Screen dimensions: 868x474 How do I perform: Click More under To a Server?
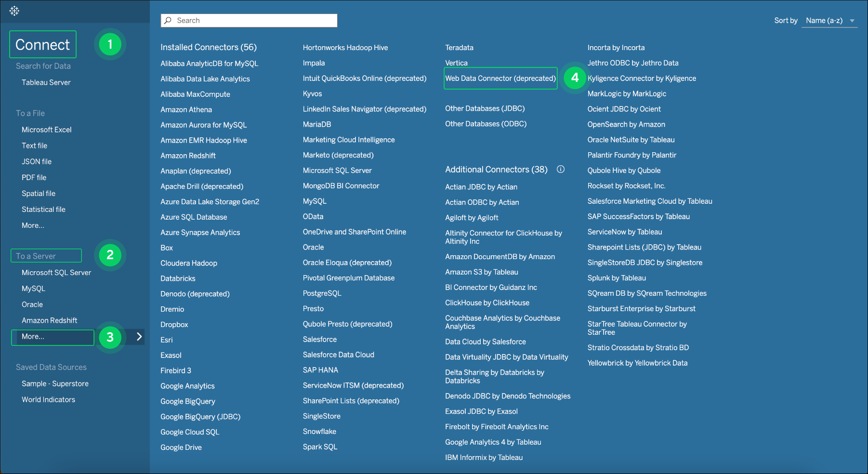(x=33, y=337)
